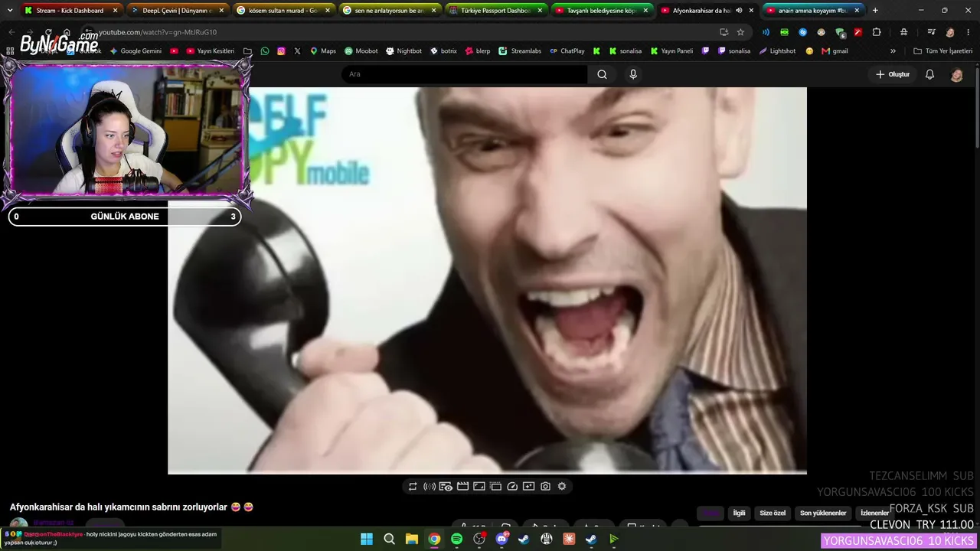Open the video toolbar settings gear
This screenshot has width=980, height=551.
click(x=562, y=486)
